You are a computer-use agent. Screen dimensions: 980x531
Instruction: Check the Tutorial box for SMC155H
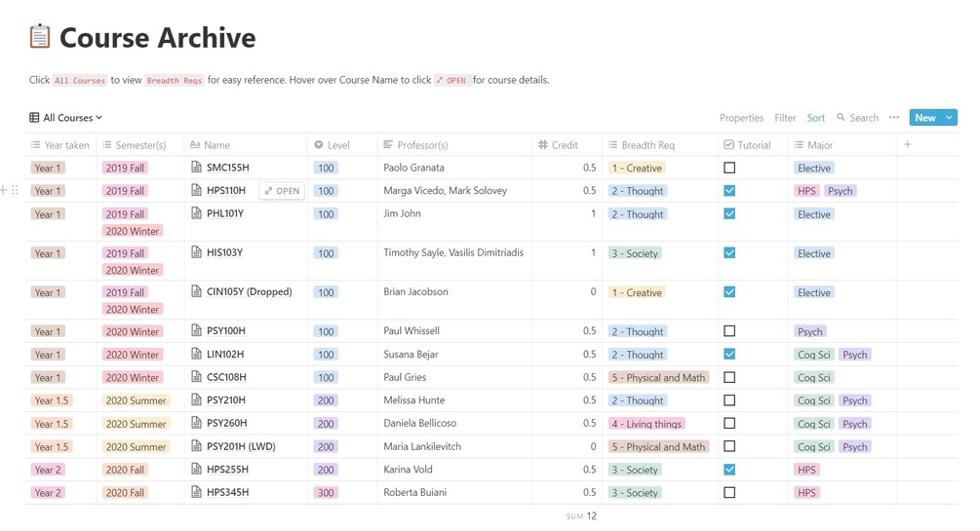(729, 168)
